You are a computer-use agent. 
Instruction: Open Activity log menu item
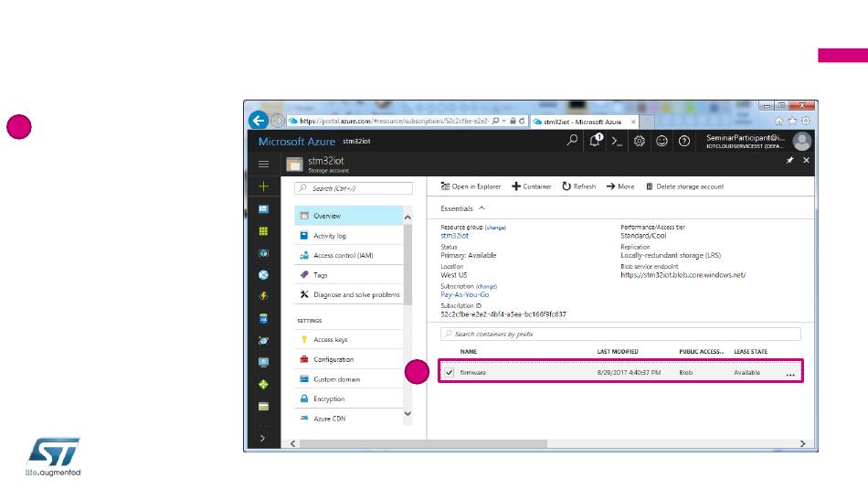tap(349, 236)
